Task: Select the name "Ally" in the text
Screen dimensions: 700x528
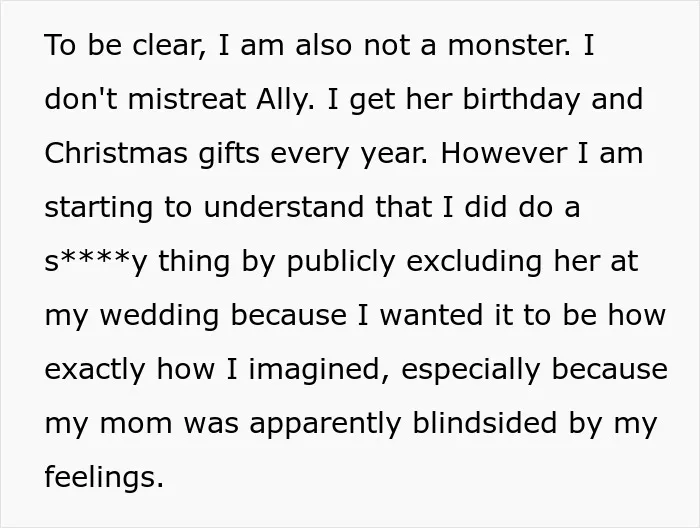Action: pos(285,100)
